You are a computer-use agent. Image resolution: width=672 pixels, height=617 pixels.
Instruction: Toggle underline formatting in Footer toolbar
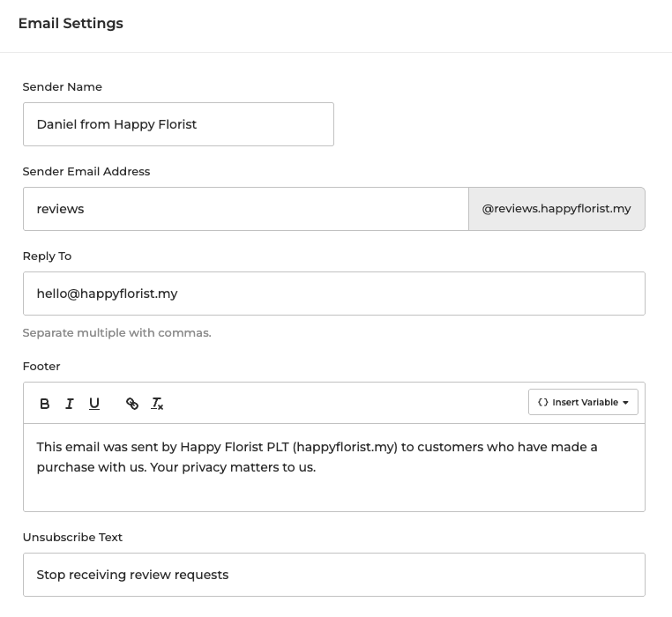pos(94,404)
